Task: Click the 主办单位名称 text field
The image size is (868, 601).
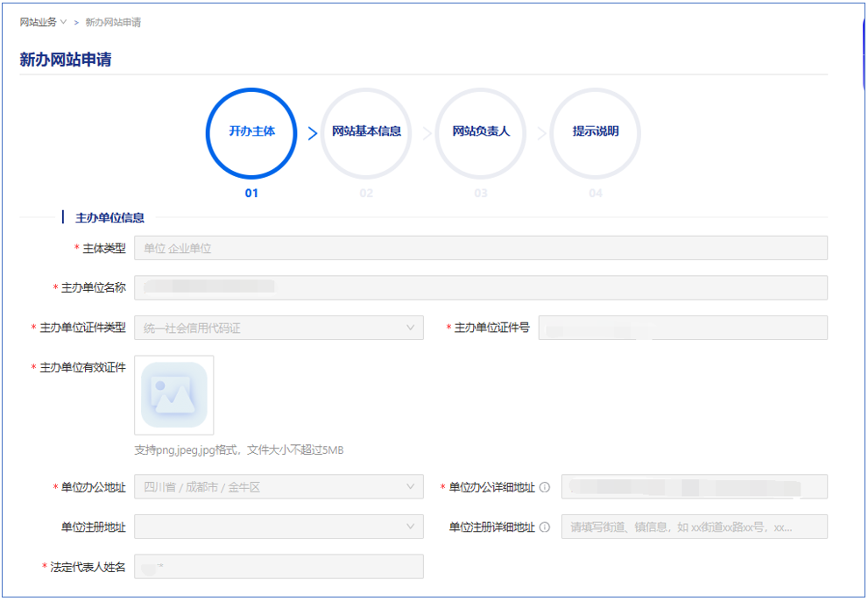Action: click(480, 287)
